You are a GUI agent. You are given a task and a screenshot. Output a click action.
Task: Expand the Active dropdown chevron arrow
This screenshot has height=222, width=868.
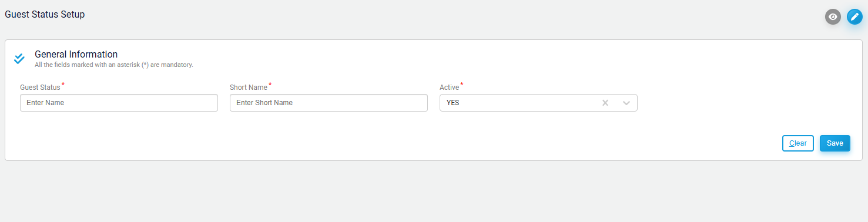[x=626, y=103]
